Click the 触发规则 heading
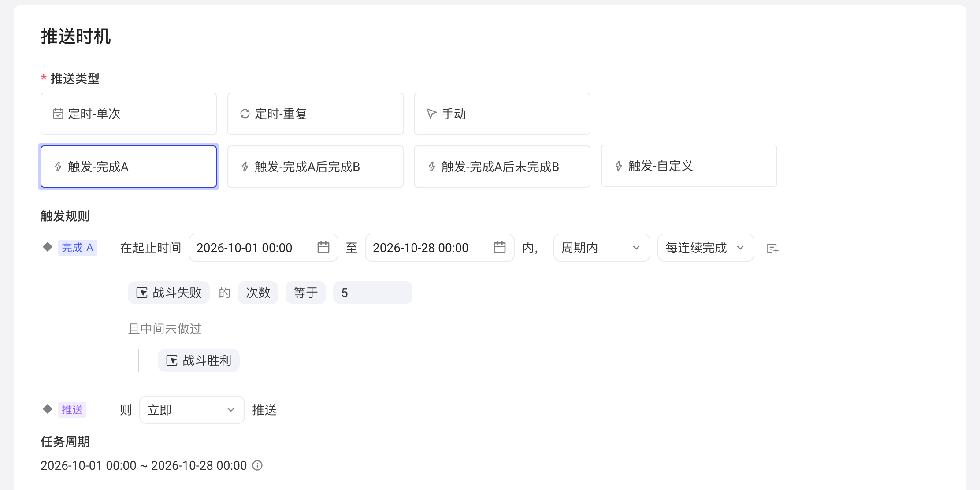 [65, 216]
